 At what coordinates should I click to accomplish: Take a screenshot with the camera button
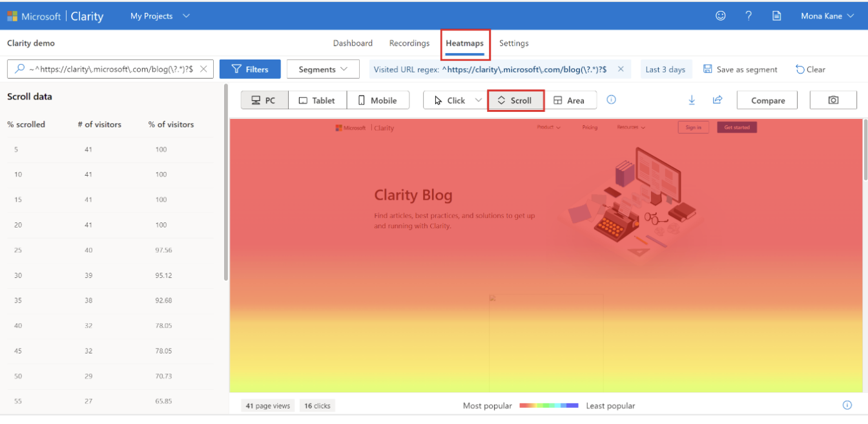coord(833,100)
